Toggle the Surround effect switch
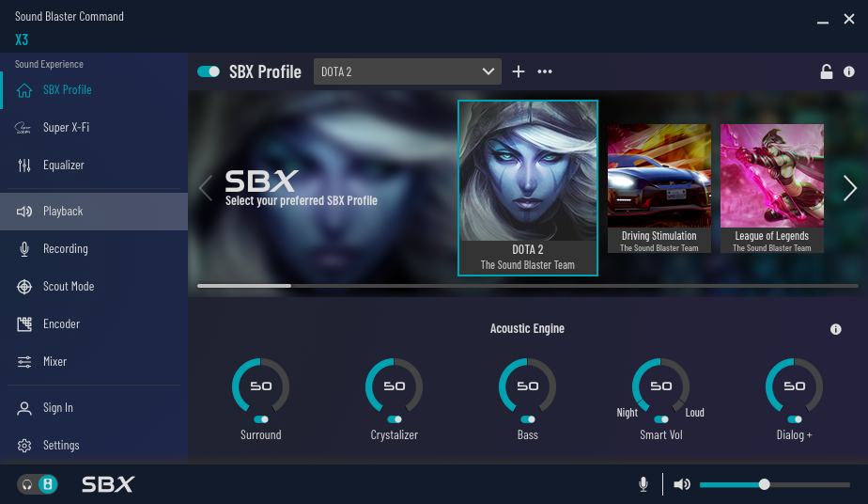 [261, 419]
